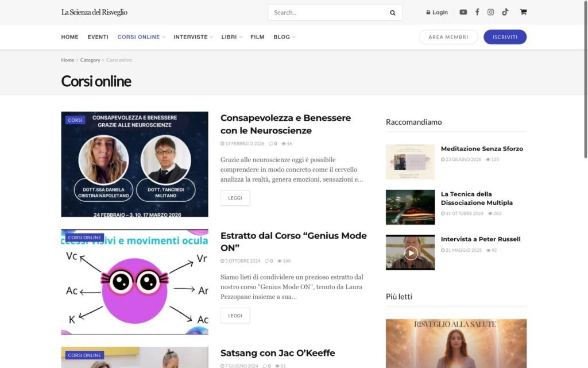This screenshot has height=368, width=588.
Task: Open the BLOG menu item
Action: tap(281, 37)
